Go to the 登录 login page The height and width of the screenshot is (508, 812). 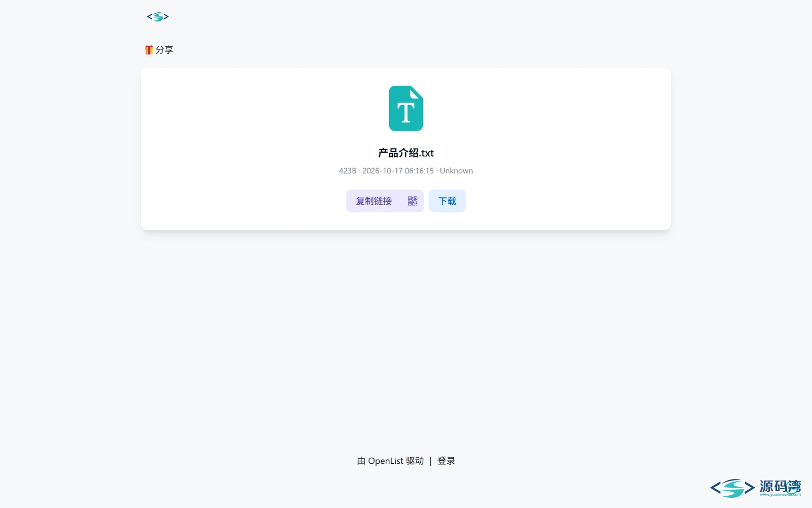point(446,461)
